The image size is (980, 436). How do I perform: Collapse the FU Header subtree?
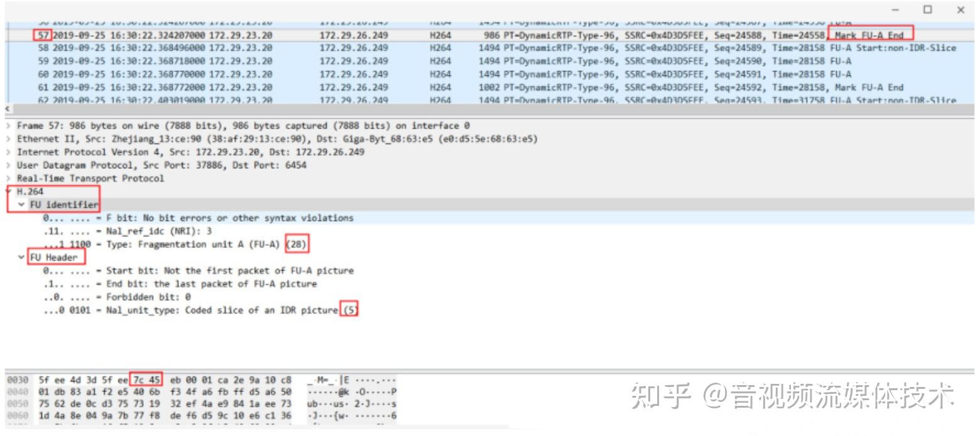(x=22, y=256)
